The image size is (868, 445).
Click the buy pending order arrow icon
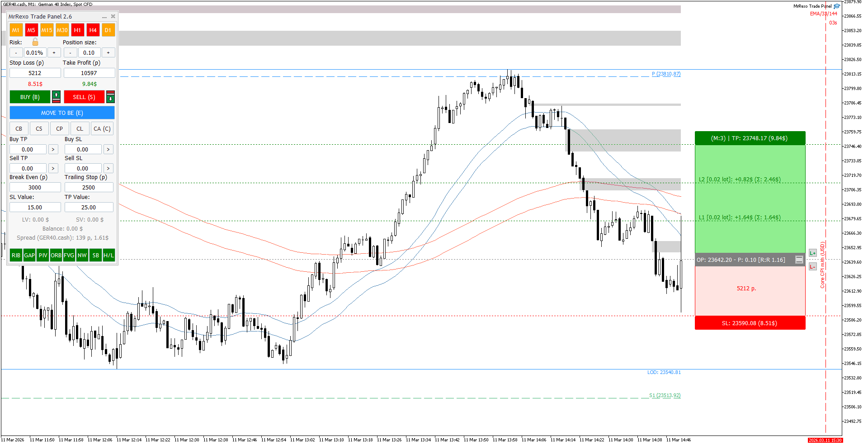56,97
